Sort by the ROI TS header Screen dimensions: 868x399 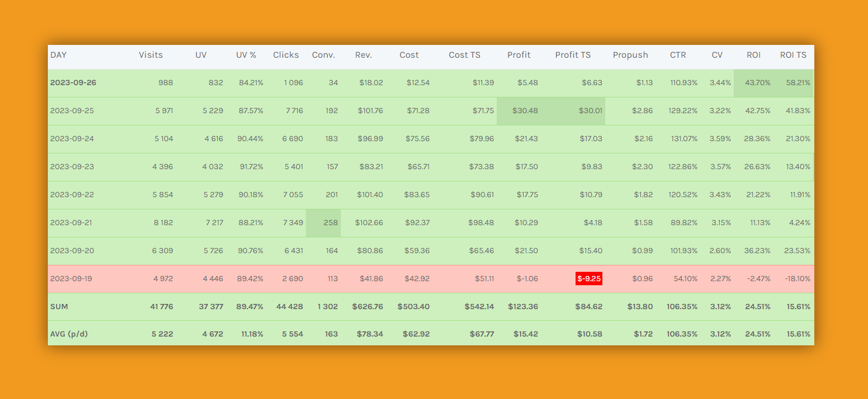pos(793,55)
